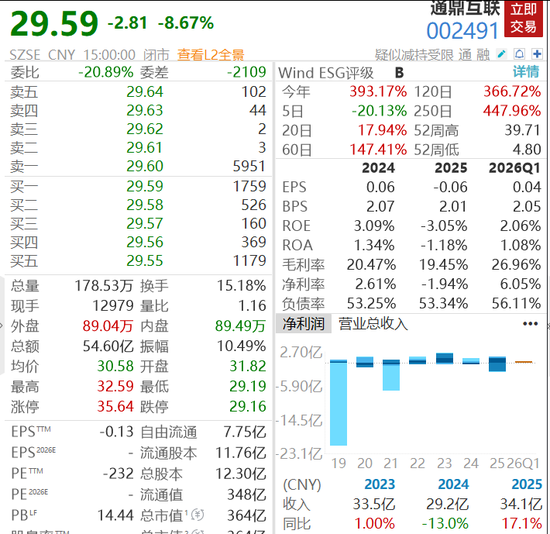The image size is (550, 534).
Task: Switch to the 营业总收入 tab
Action: coord(373,323)
